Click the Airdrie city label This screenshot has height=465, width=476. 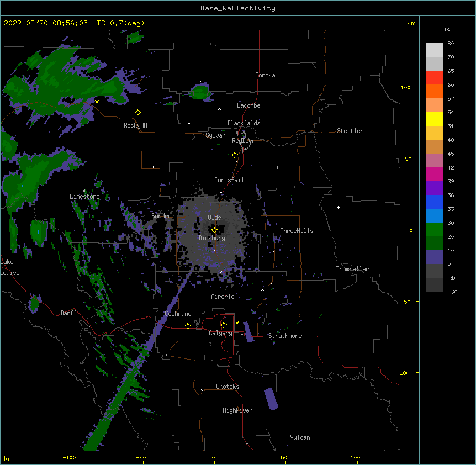223,297
